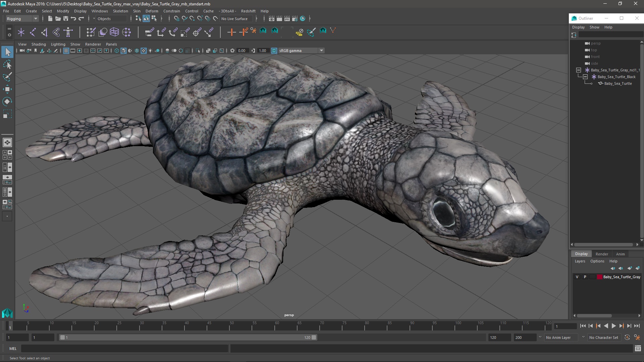Click the Parent Constraint shelf icon
Viewport: 644px width, 362px height.
pos(149,32)
